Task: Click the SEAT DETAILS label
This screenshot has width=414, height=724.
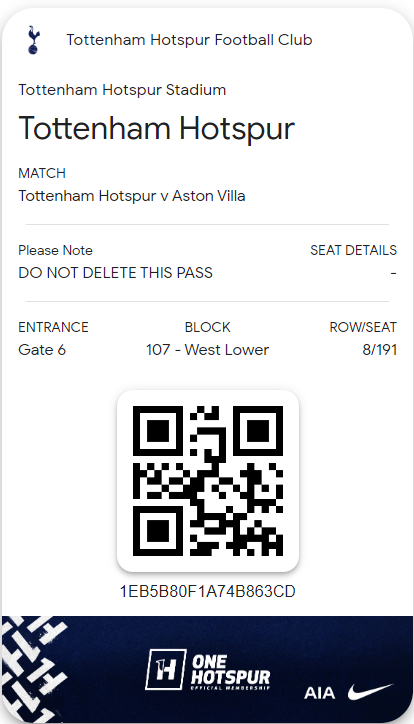Action: 354,250
